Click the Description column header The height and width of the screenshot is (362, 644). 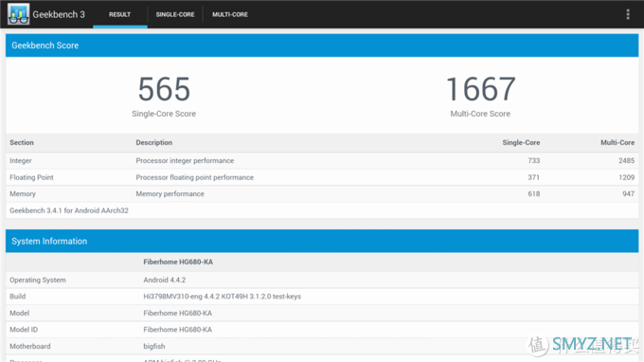[154, 142]
